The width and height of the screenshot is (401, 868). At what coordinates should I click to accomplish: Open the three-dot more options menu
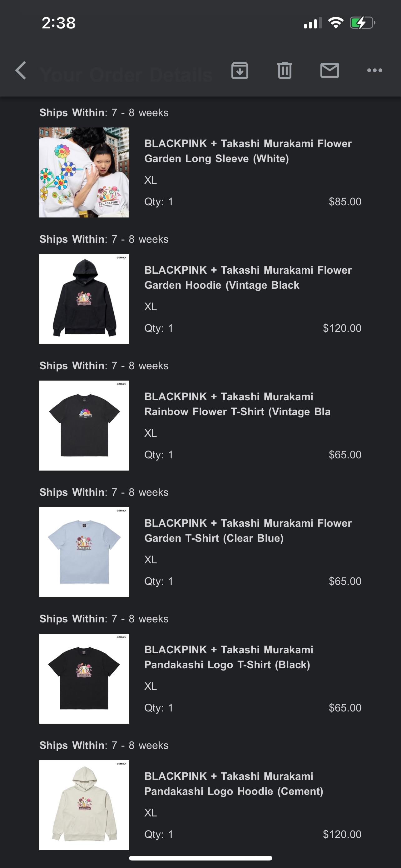375,70
